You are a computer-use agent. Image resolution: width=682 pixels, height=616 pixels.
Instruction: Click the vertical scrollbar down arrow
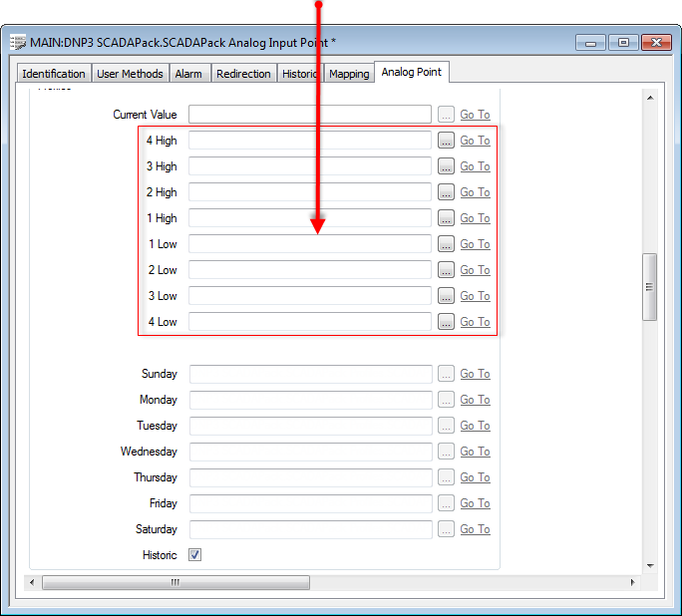649,565
